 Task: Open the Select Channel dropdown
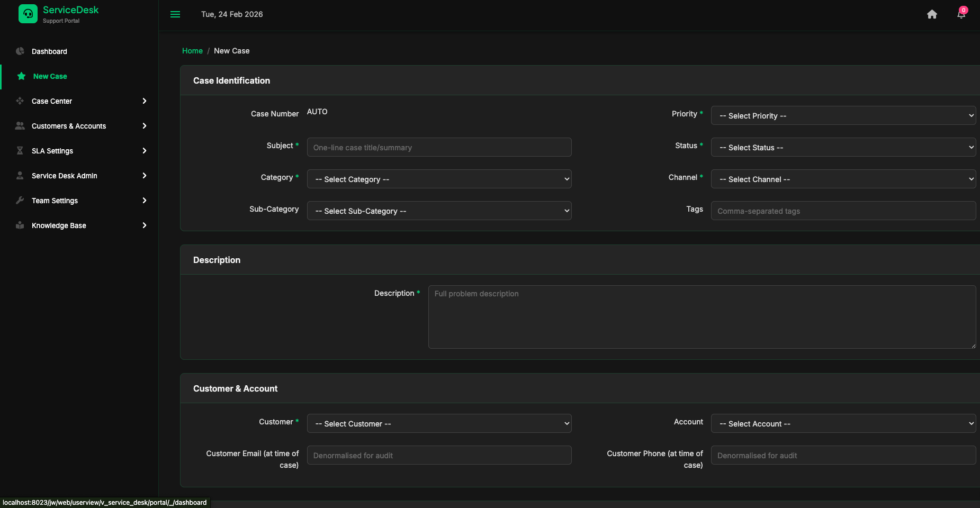[843, 179]
